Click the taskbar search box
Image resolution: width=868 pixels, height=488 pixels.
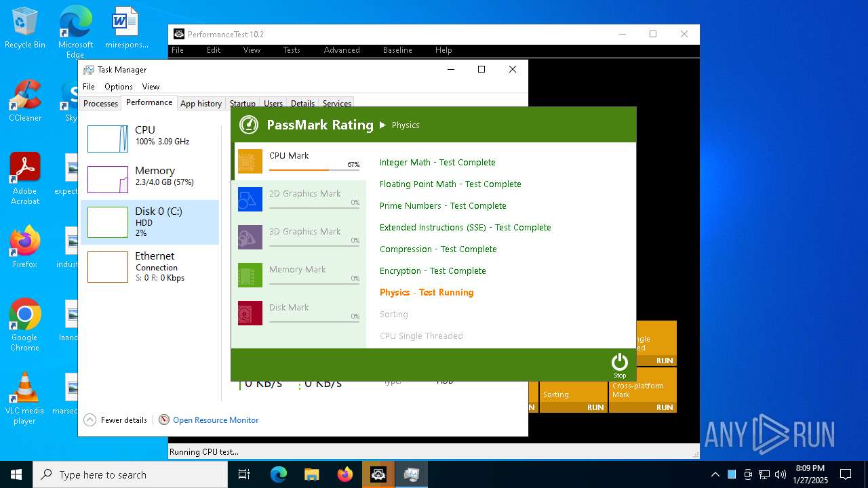(130, 474)
